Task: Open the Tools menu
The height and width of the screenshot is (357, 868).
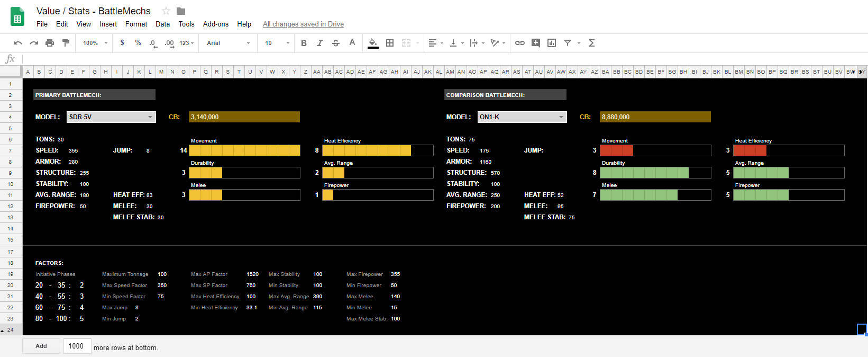Action: click(187, 24)
